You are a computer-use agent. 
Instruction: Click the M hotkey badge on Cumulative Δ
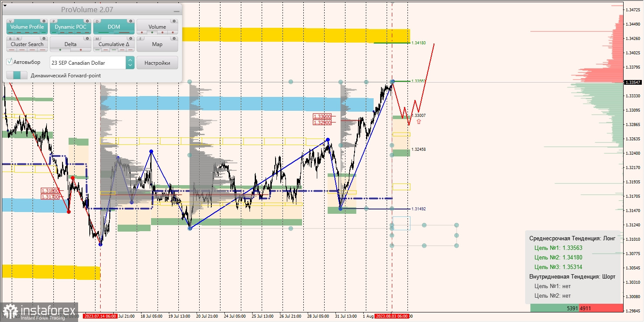pos(97,38)
